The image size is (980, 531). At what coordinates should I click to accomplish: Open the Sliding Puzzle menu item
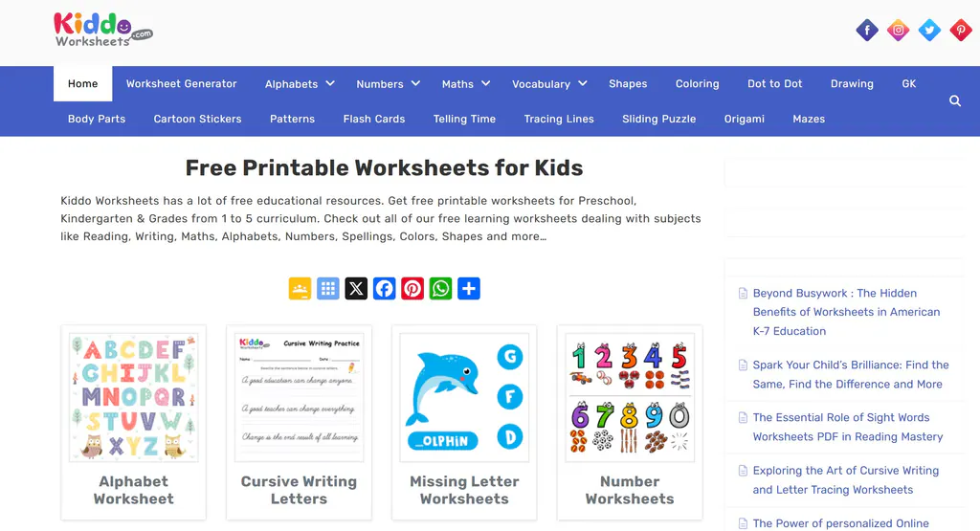(658, 119)
